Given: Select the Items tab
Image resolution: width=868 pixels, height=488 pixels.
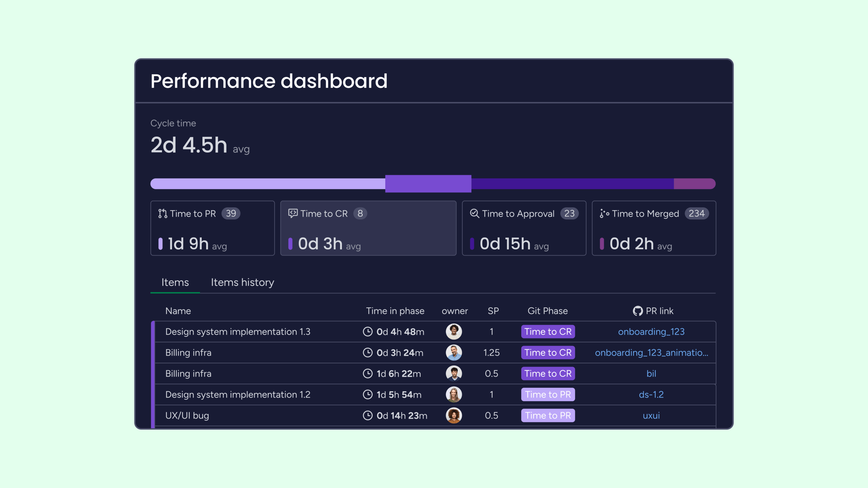Looking at the screenshot, I should 175,282.
